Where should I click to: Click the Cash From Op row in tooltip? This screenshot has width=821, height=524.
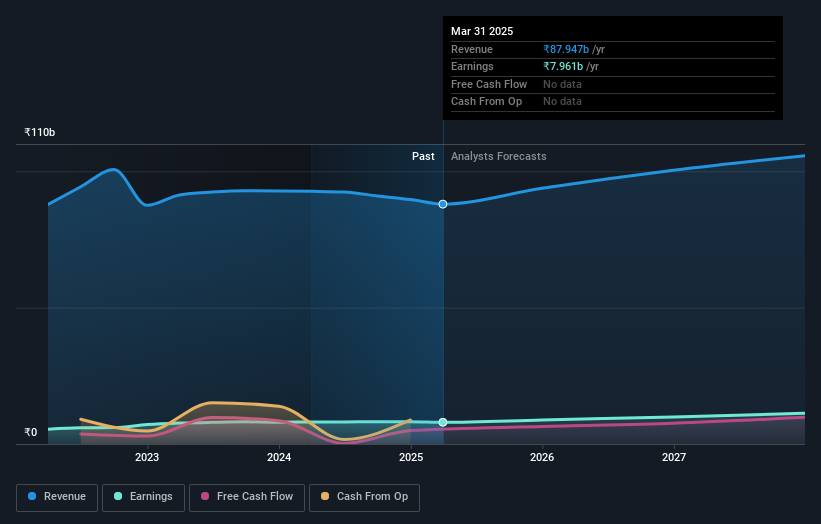(x=613, y=102)
